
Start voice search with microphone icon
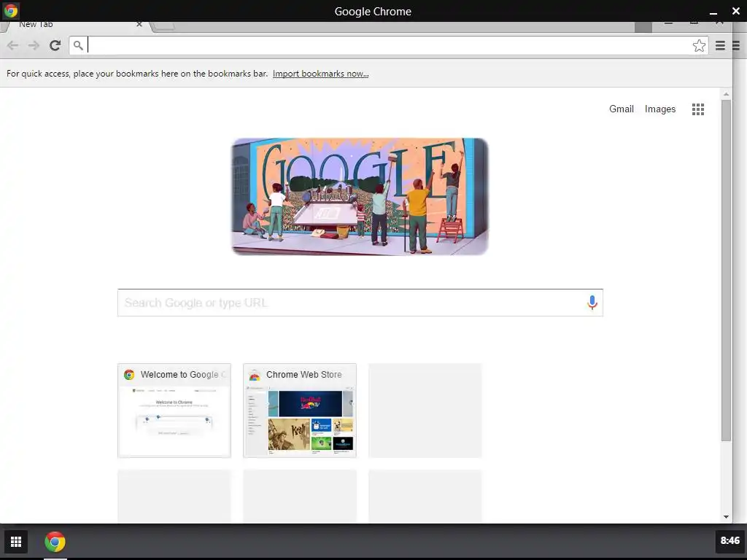click(592, 303)
